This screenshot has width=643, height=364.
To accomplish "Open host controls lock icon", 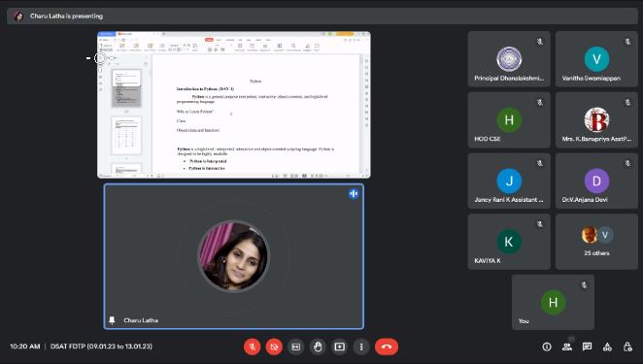I will tap(627, 347).
